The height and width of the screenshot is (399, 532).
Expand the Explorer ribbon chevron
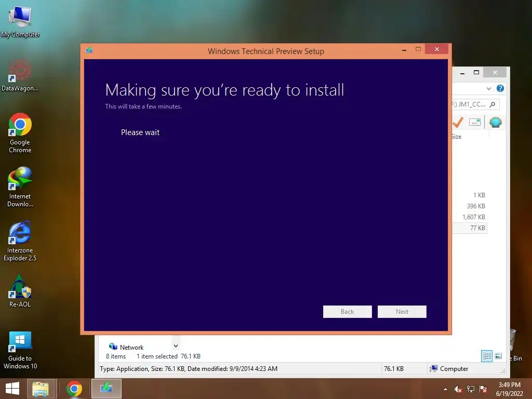coord(488,88)
